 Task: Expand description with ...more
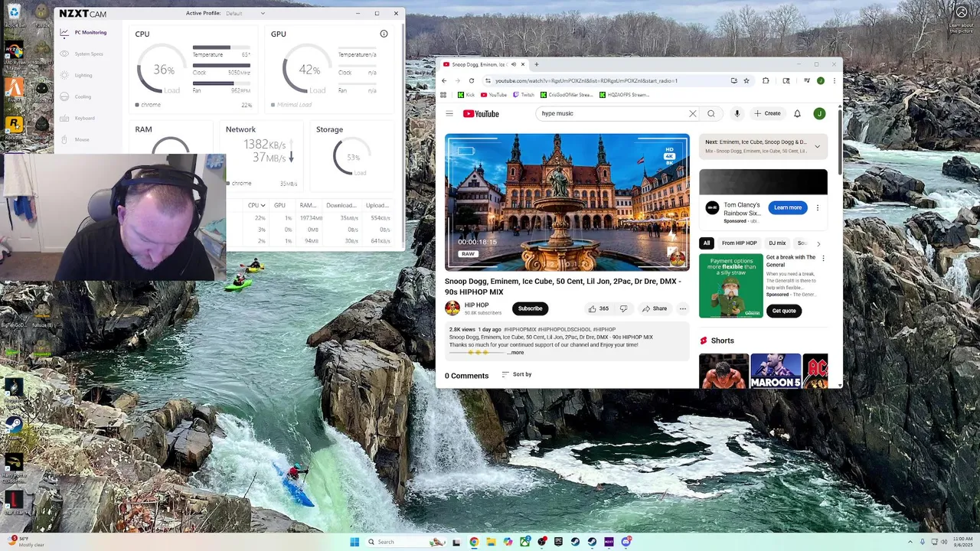pos(516,352)
